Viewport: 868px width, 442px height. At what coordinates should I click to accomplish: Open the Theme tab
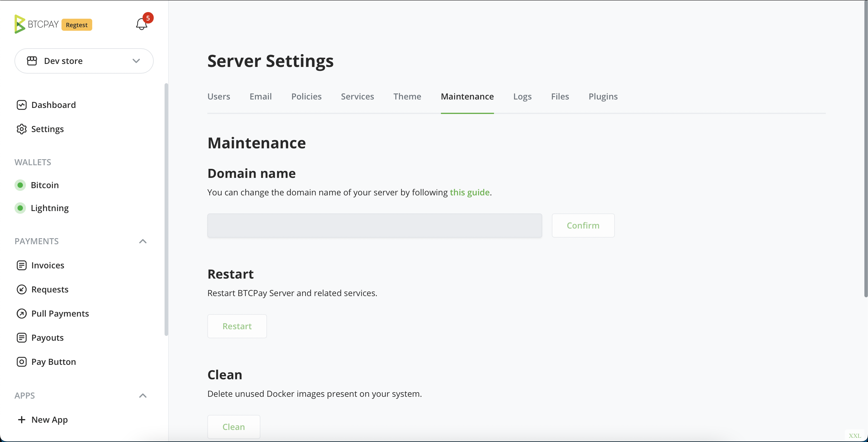(407, 96)
